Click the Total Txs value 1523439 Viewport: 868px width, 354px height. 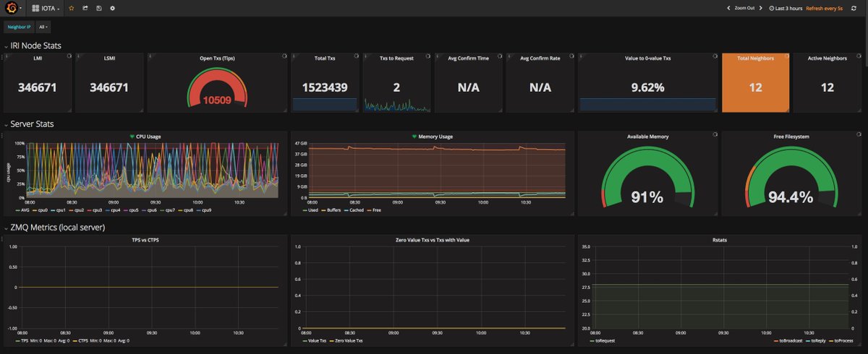(325, 87)
